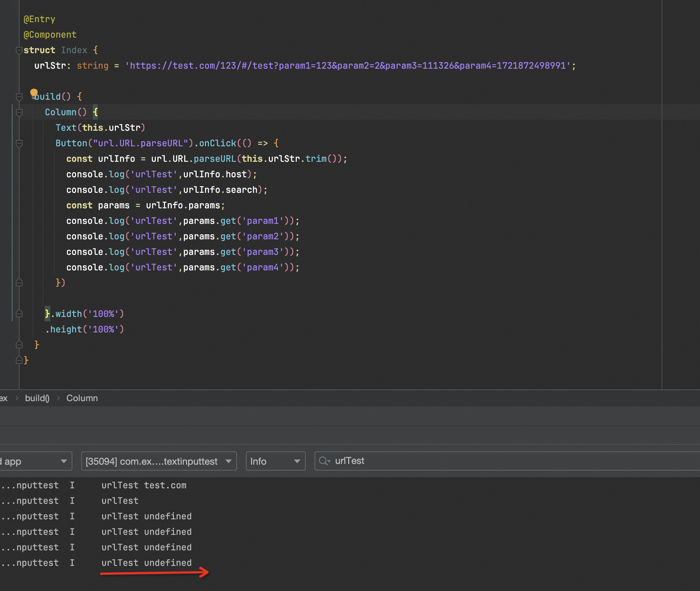Open the device app dropdown
This screenshot has width=700, height=591.
click(x=35, y=461)
